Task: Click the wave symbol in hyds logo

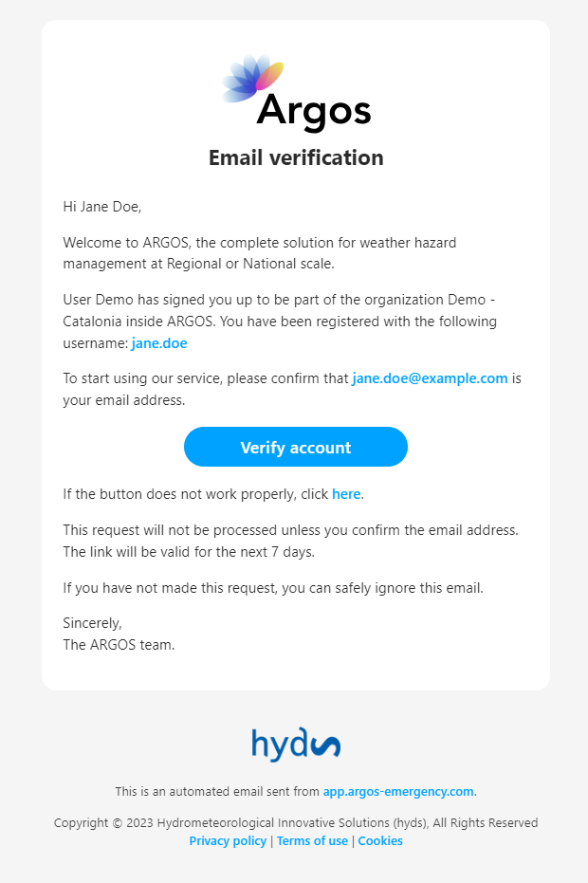Action: coord(325,745)
